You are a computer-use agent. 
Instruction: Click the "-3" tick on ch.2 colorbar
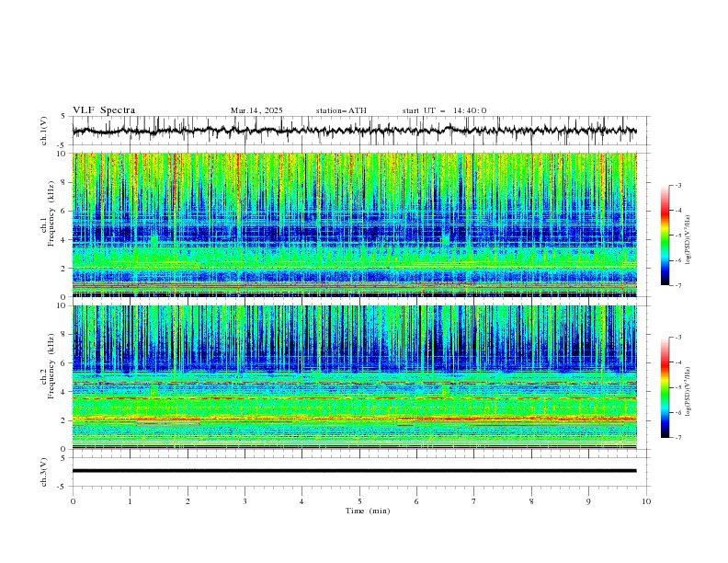(x=678, y=338)
